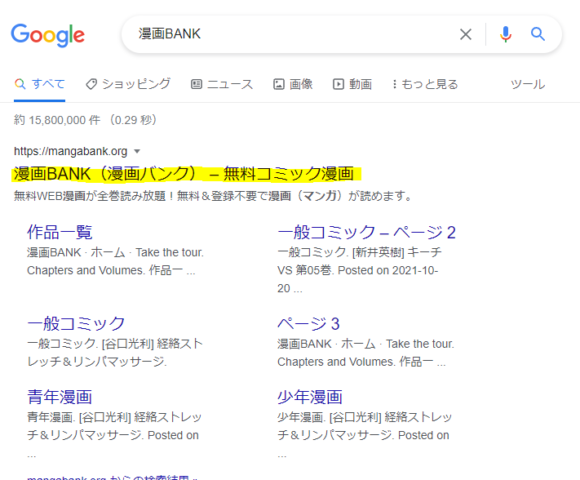
Task: Click the video play icon beside 動画
Action: point(338,84)
